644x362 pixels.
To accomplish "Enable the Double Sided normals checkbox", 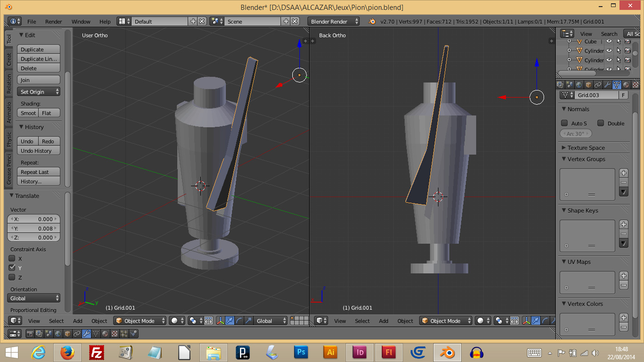I will (x=601, y=123).
